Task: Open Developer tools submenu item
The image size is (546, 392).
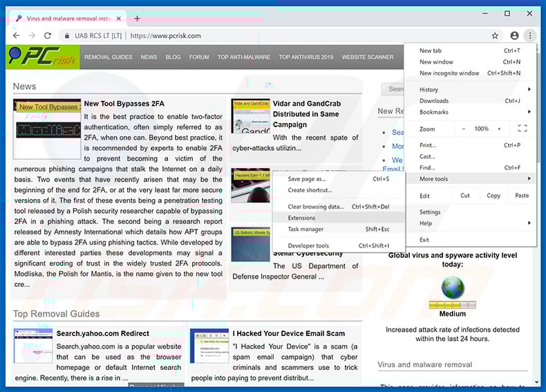Action: (339, 245)
